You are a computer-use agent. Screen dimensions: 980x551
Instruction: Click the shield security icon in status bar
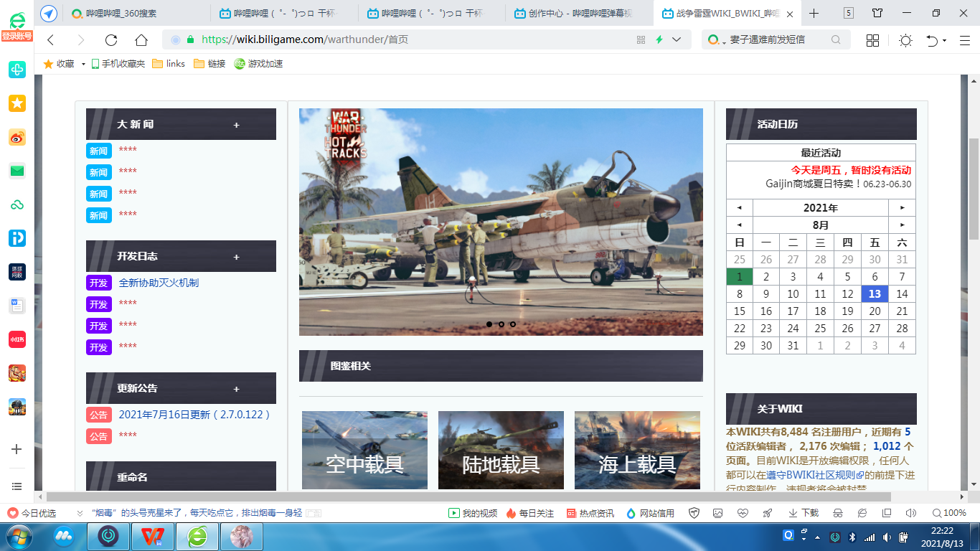pyautogui.click(x=694, y=513)
